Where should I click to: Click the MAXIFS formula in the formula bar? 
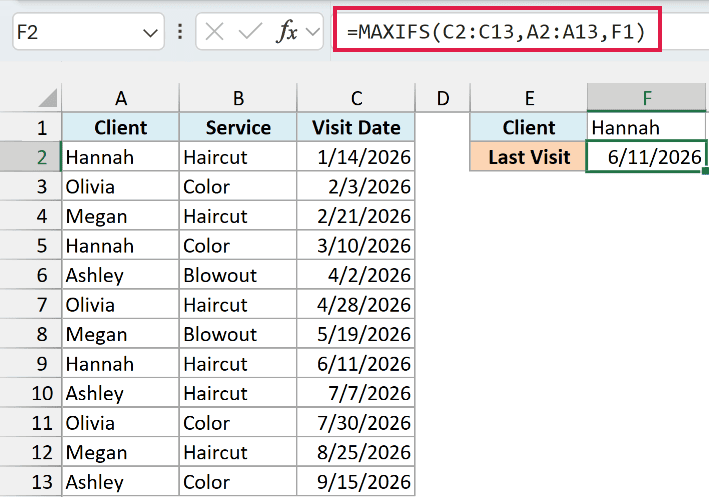pyautogui.click(x=496, y=32)
